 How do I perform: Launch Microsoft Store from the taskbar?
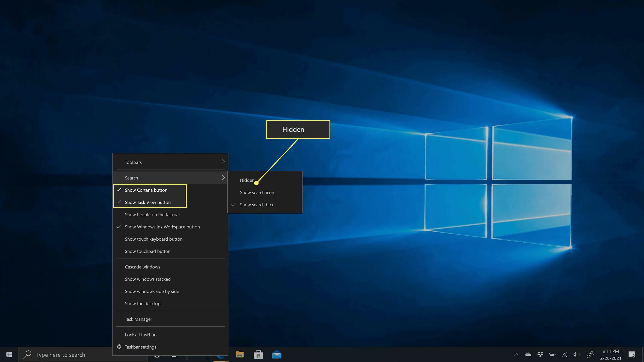click(x=258, y=354)
